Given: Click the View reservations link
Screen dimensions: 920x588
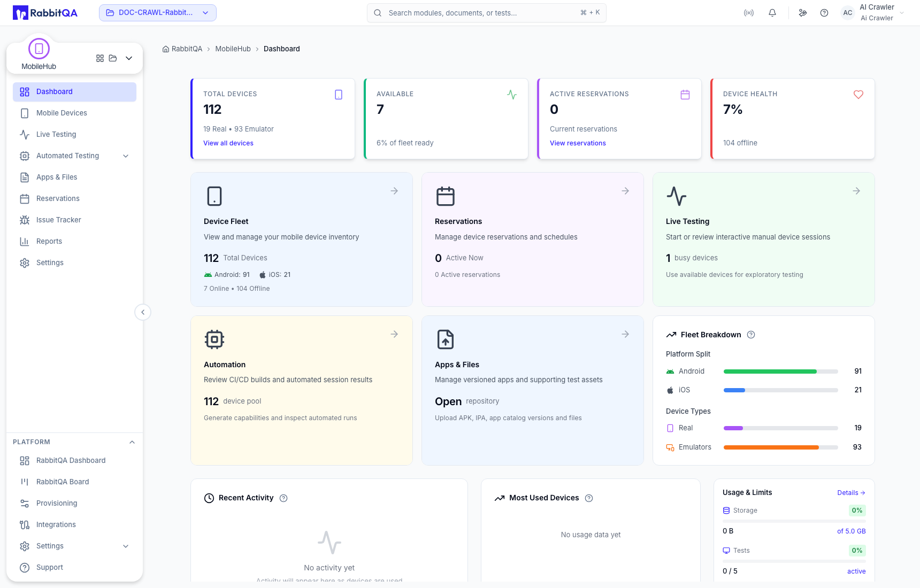Looking at the screenshot, I should [578, 143].
